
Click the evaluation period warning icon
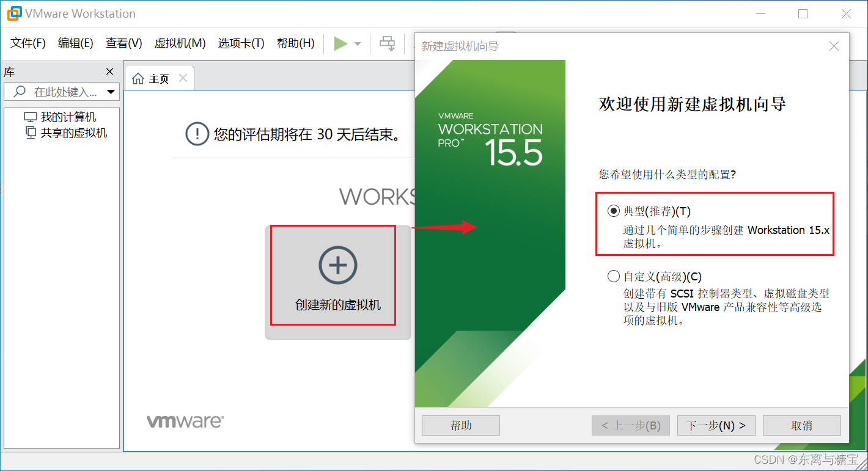coord(197,134)
